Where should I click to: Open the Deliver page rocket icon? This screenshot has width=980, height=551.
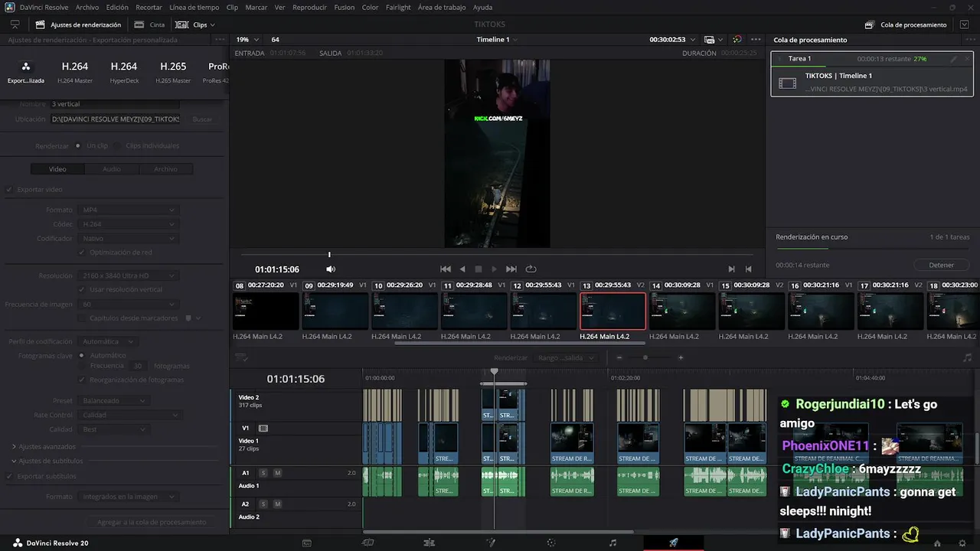coord(674,543)
